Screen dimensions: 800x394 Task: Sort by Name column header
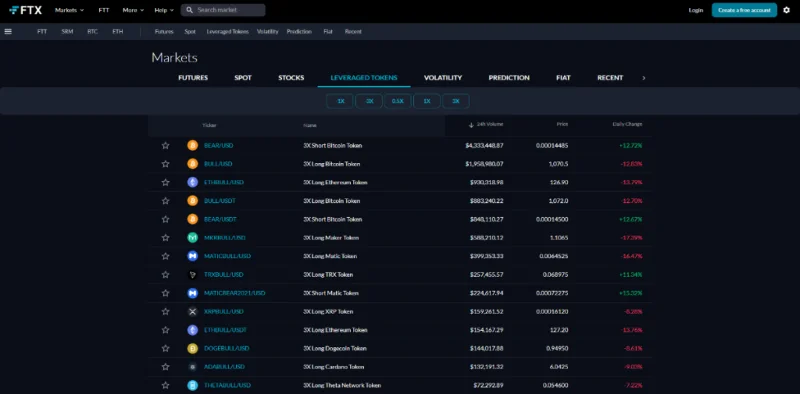point(310,125)
